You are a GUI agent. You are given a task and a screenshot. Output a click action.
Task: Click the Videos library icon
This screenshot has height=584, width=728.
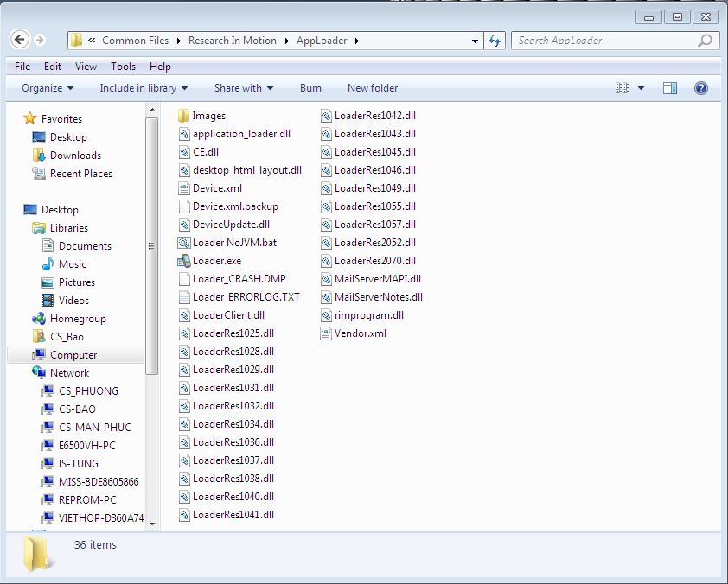(48, 300)
